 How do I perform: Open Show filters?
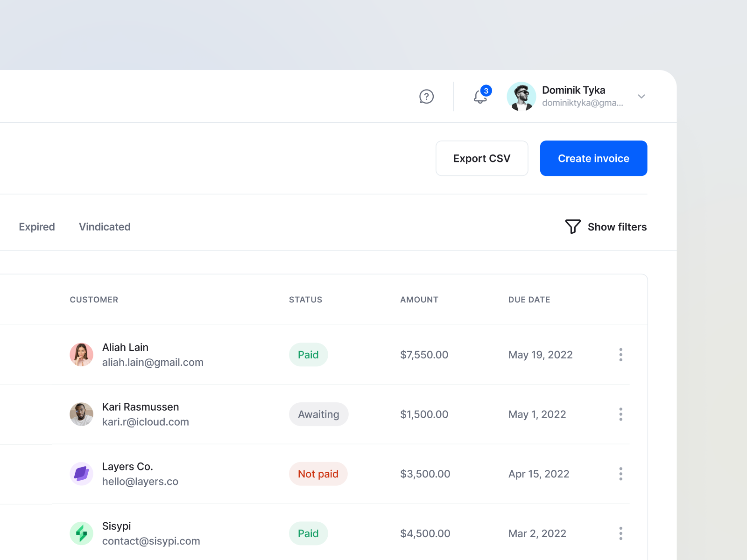coord(617,227)
